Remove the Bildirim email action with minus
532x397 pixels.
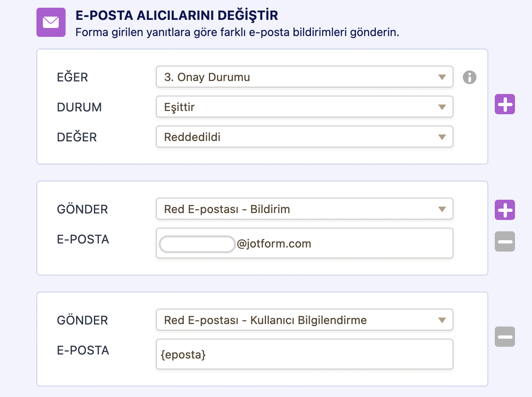[504, 241]
